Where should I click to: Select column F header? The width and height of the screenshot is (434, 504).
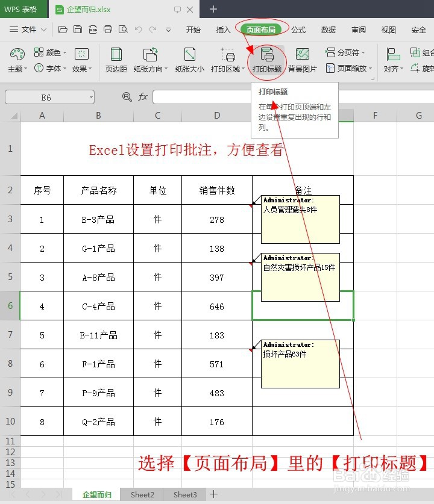[375, 116]
